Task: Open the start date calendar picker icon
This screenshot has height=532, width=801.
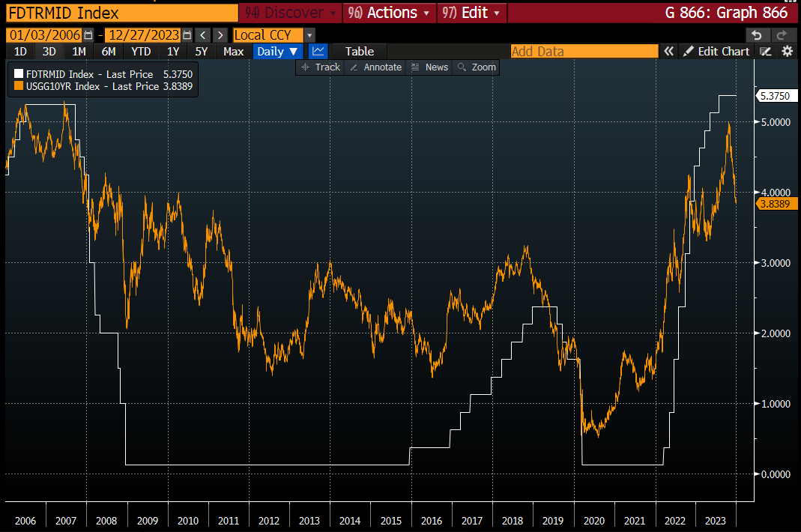Action: point(88,35)
